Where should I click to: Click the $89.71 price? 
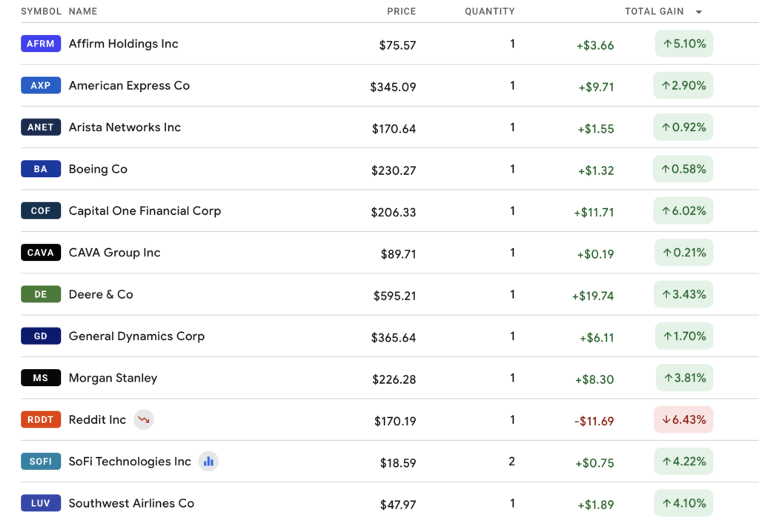[x=398, y=254]
